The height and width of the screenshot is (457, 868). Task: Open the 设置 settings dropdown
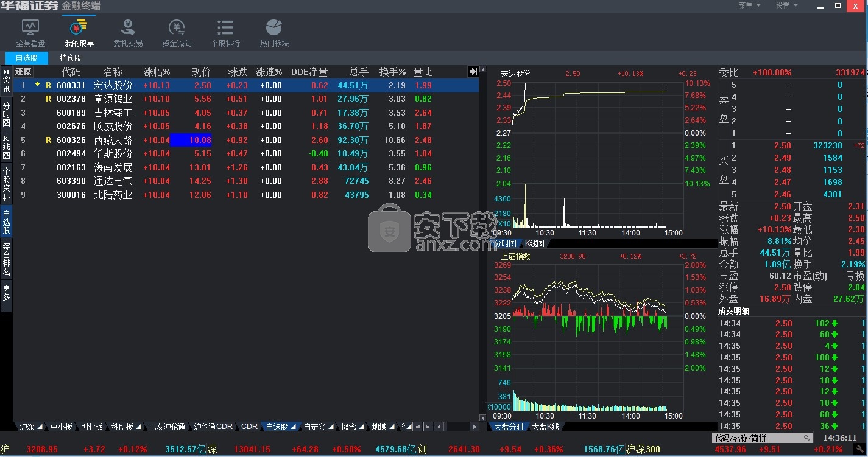(787, 5)
